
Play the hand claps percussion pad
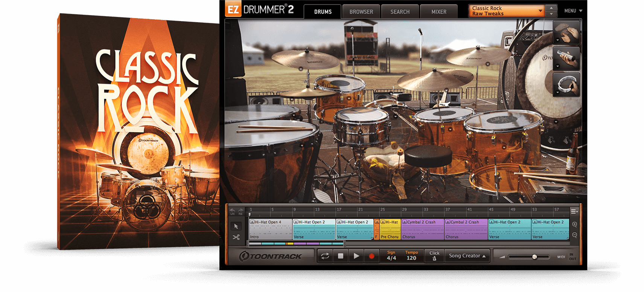(566, 32)
